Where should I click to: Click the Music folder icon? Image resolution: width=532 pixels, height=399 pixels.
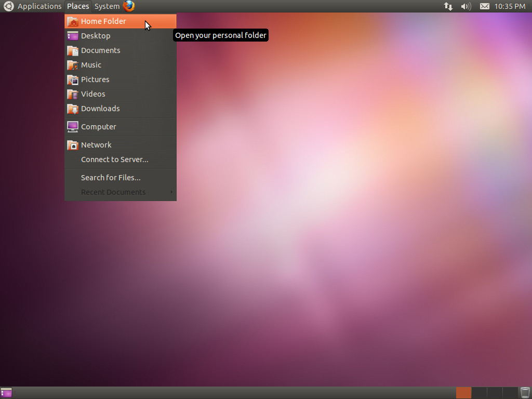tap(73, 65)
